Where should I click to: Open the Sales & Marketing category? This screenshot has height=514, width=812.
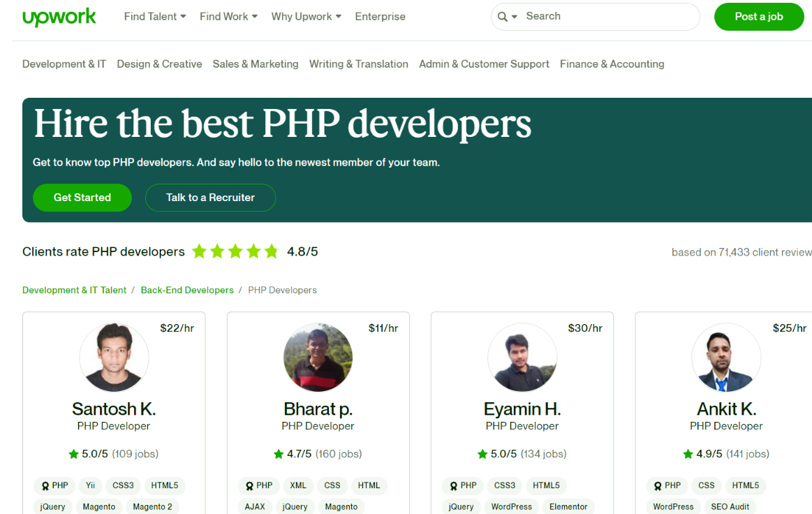coord(256,64)
